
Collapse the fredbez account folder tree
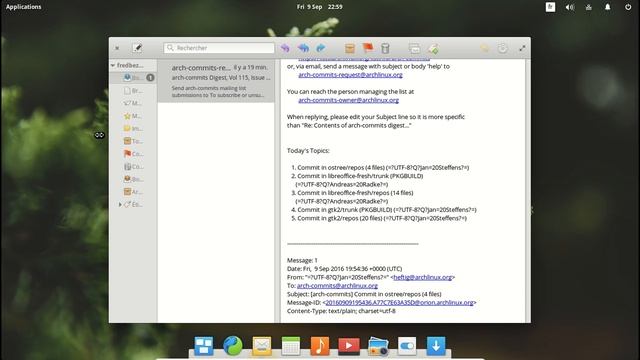pos(113,65)
